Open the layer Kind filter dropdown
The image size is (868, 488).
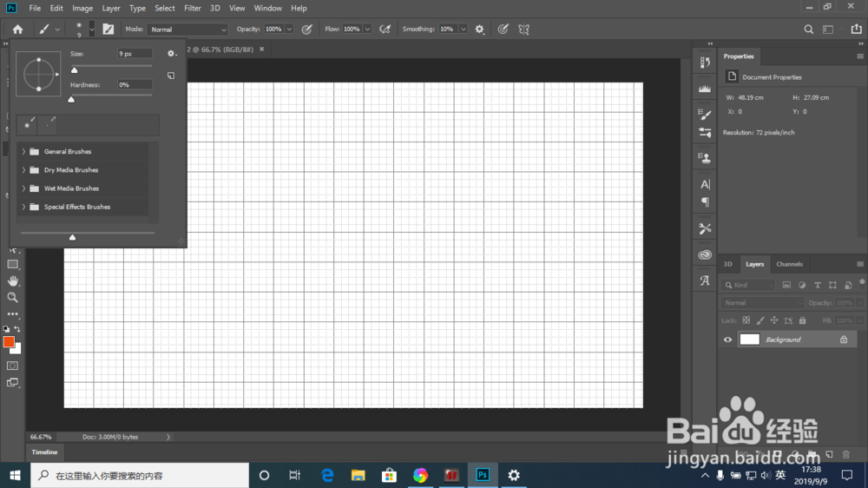748,286
